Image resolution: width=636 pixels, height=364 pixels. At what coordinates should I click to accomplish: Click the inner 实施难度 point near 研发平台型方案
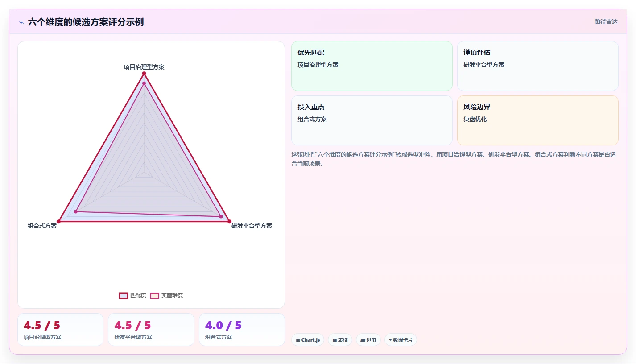click(x=221, y=217)
